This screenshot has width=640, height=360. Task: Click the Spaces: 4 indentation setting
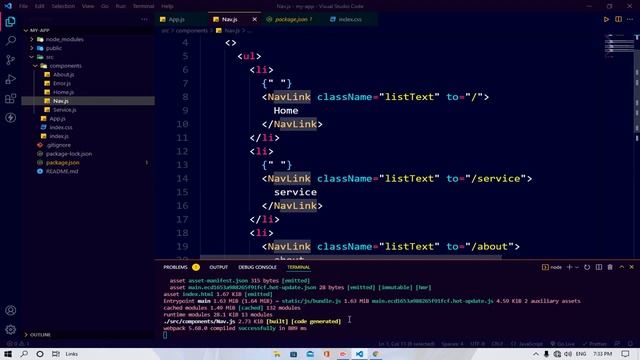tap(452, 344)
